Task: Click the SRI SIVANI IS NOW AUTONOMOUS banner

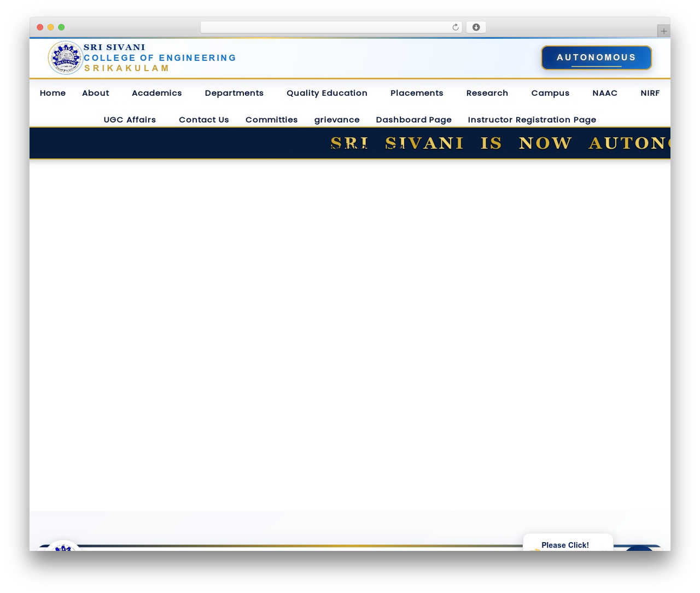Action: pyautogui.click(x=350, y=143)
